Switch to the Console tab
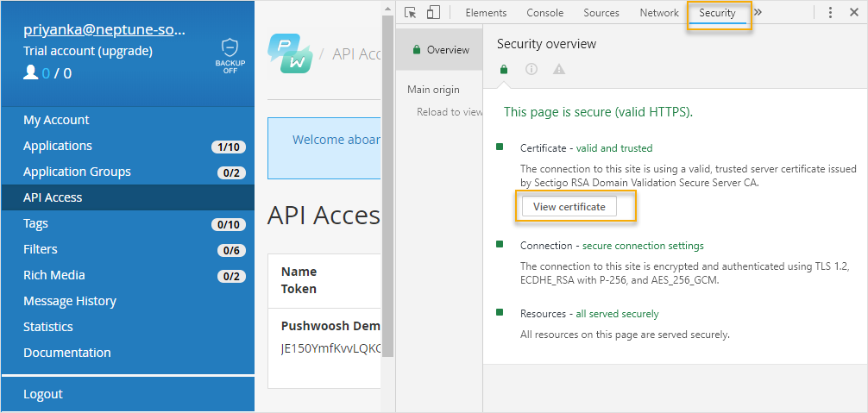 tap(544, 13)
